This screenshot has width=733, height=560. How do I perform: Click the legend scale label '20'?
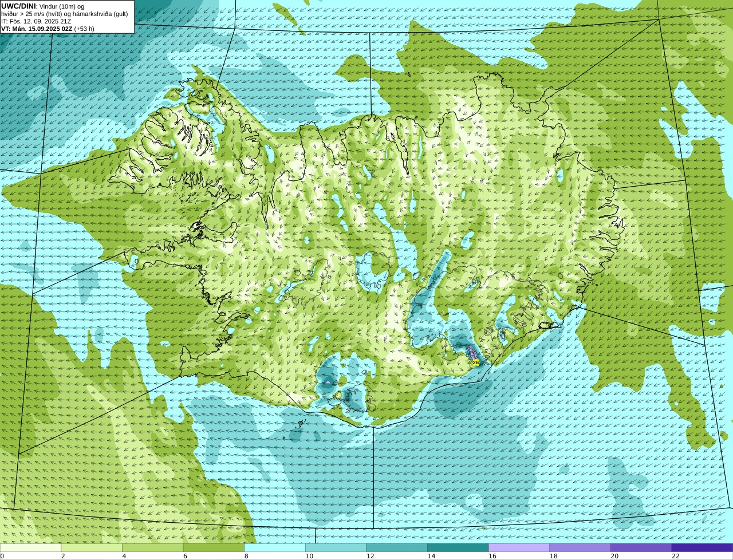(614, 556)
